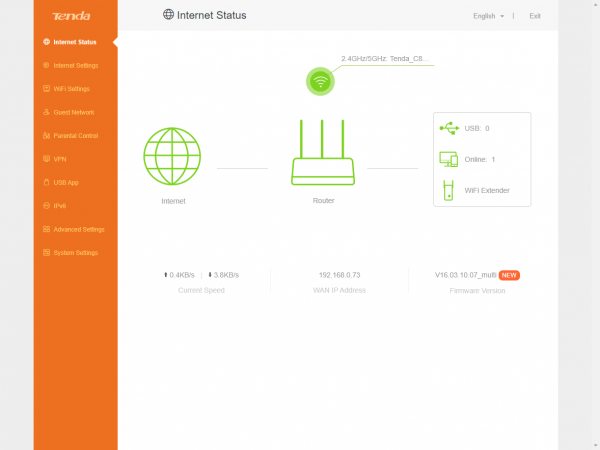Open Internet Status menu item
This screenshot has height=450, width=600.
(x=76, y=42)
